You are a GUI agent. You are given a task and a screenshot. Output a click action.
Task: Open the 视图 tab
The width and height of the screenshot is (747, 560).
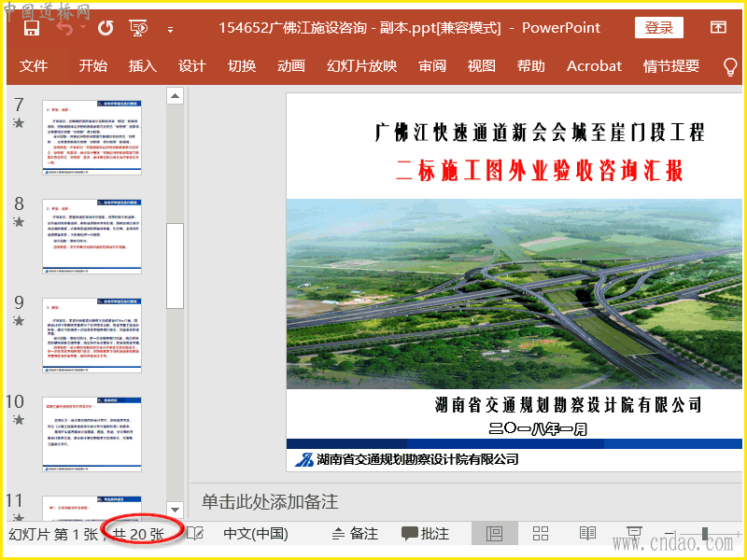tap(481, 65)
